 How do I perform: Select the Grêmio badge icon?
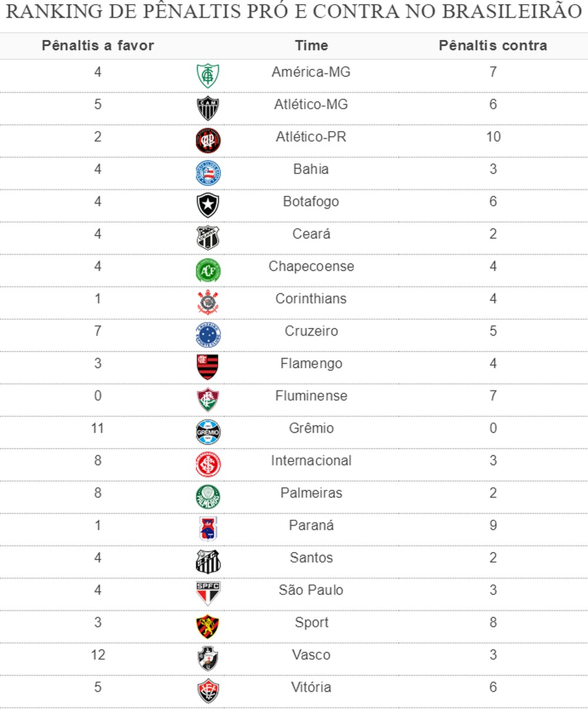(x=208, y=432)
